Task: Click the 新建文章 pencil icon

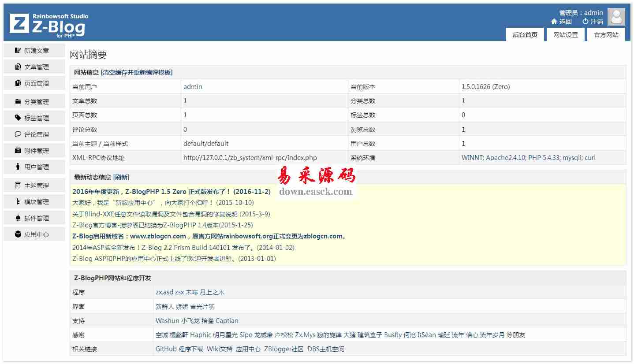Action: pyautogui.click(x=18, y=51)
